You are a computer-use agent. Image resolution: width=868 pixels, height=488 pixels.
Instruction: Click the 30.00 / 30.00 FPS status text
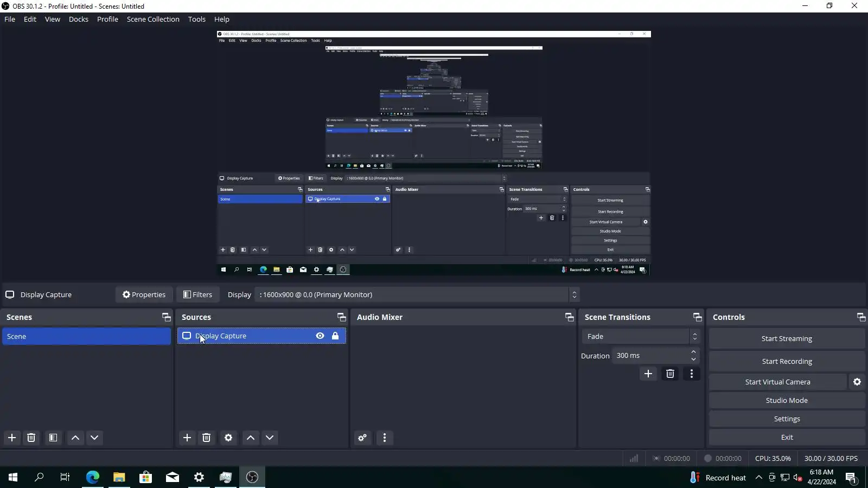[x=831, y=458]
